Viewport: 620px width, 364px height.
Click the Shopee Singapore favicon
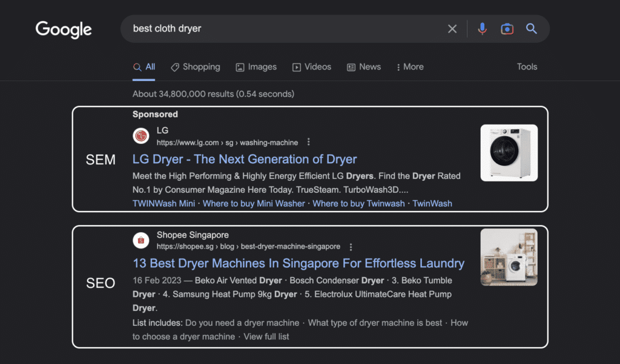coord(141,241)
